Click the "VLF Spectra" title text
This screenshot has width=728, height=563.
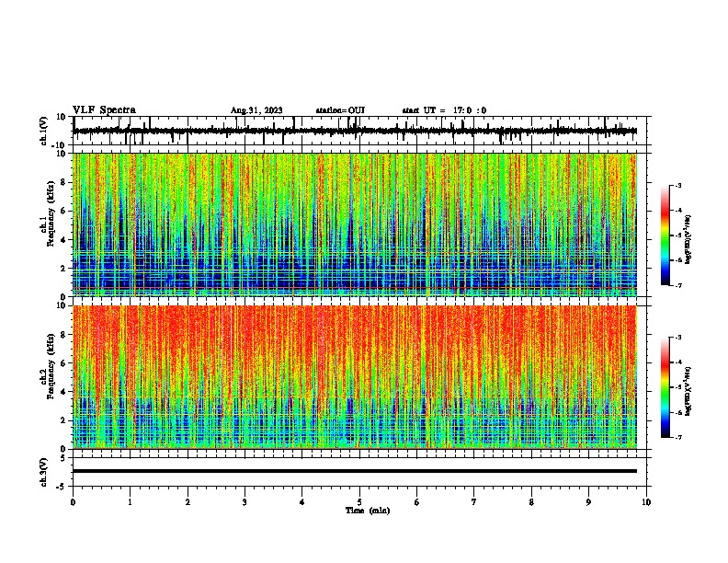pyautogui.click(x=104, y=110)
